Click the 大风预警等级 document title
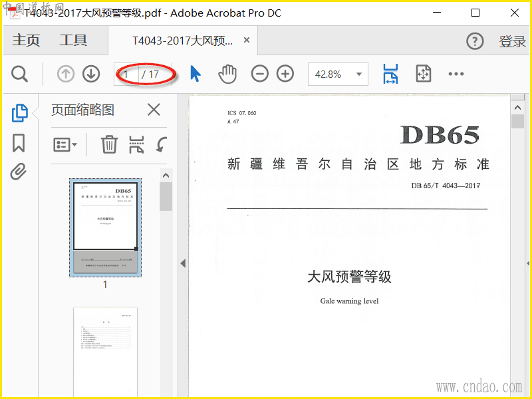Image resolution: width=532 pixels, height=399 pixels. point(349,277)
